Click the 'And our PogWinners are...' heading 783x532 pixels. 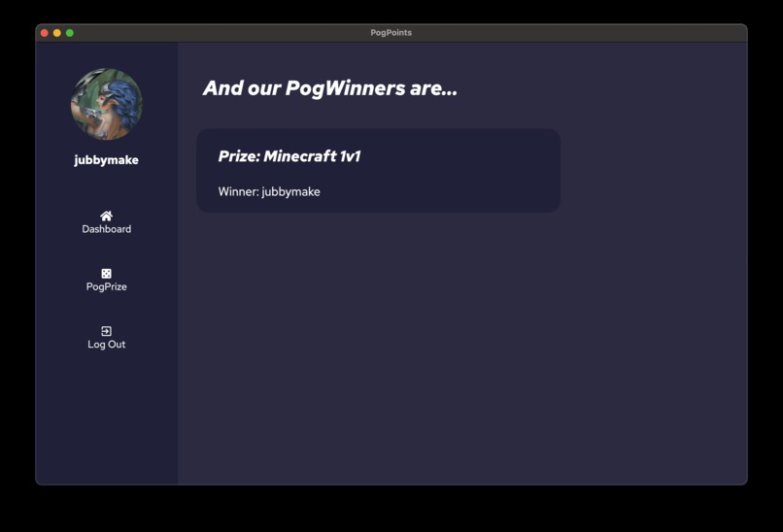point(329,88)
